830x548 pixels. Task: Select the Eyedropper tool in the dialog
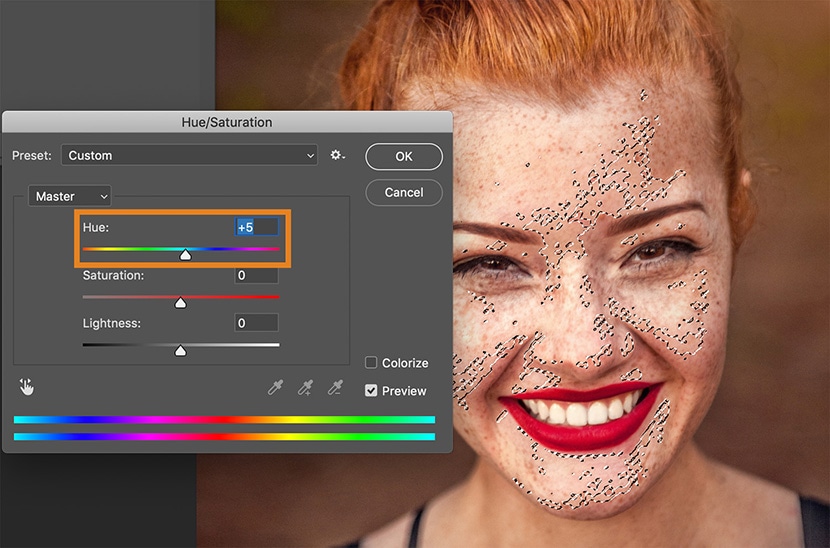pos(275,388)
